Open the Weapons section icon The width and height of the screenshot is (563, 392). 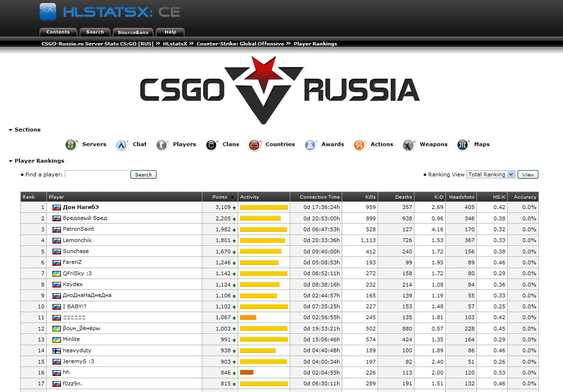pos(409,145)
